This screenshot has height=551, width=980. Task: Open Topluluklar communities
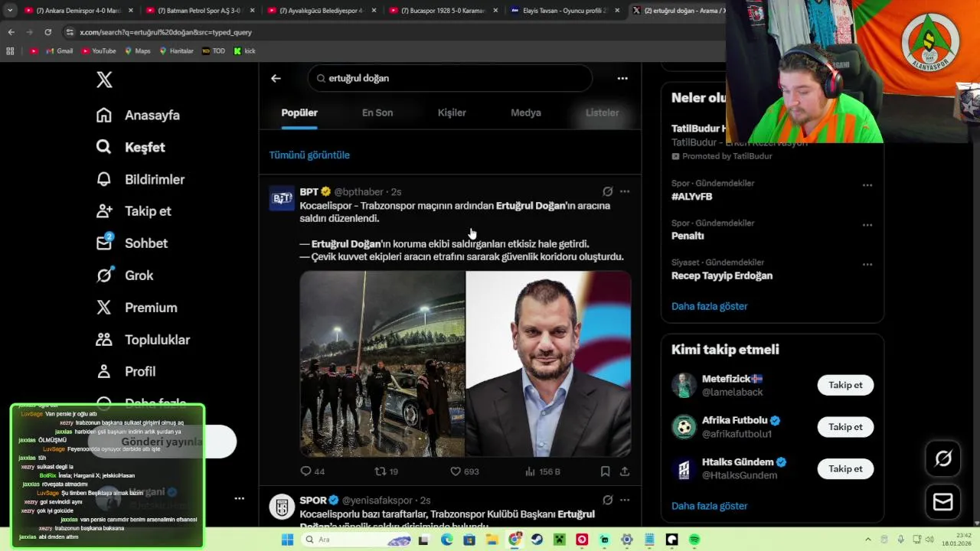tap(142, 340)
